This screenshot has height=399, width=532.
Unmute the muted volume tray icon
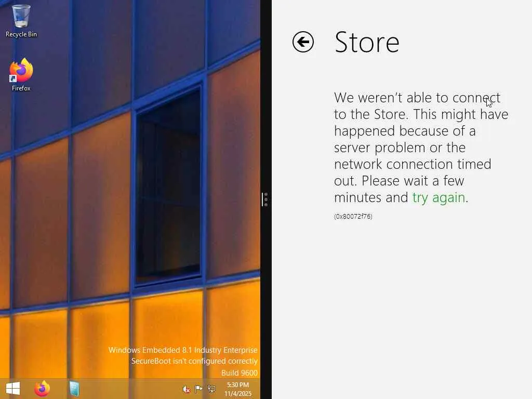187,389
